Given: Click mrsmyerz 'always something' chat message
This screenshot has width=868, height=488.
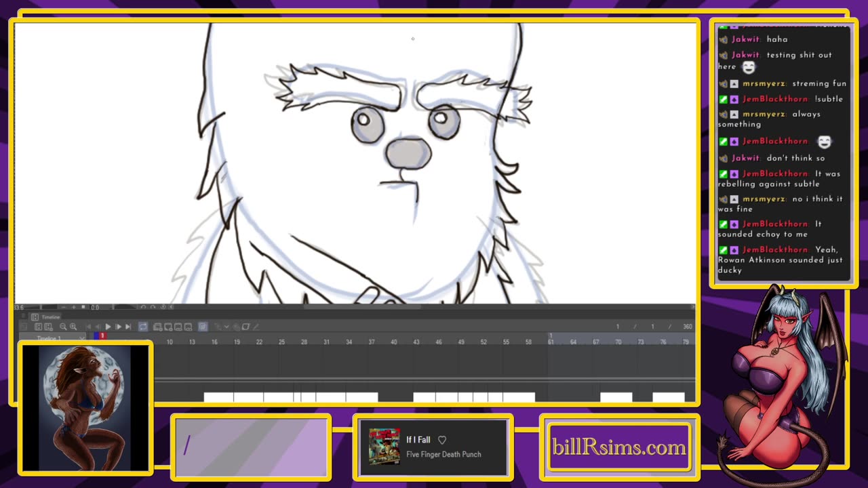Looking at the screenshot, I should 770,119.
